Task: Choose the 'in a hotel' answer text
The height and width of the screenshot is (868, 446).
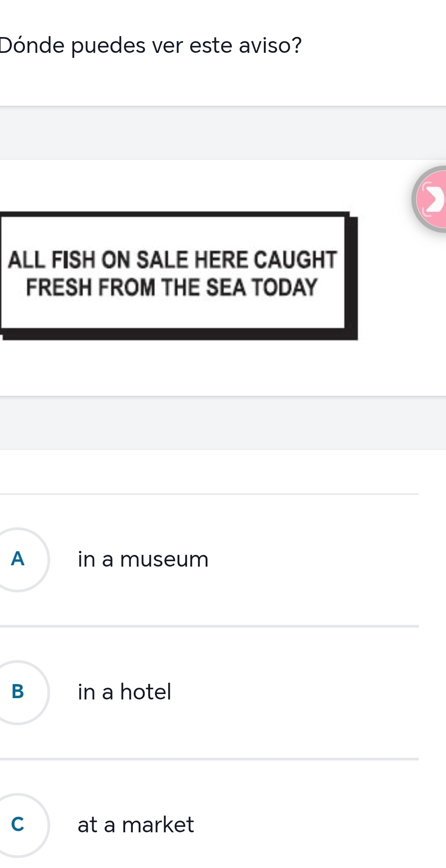Action: pos(124,692)
